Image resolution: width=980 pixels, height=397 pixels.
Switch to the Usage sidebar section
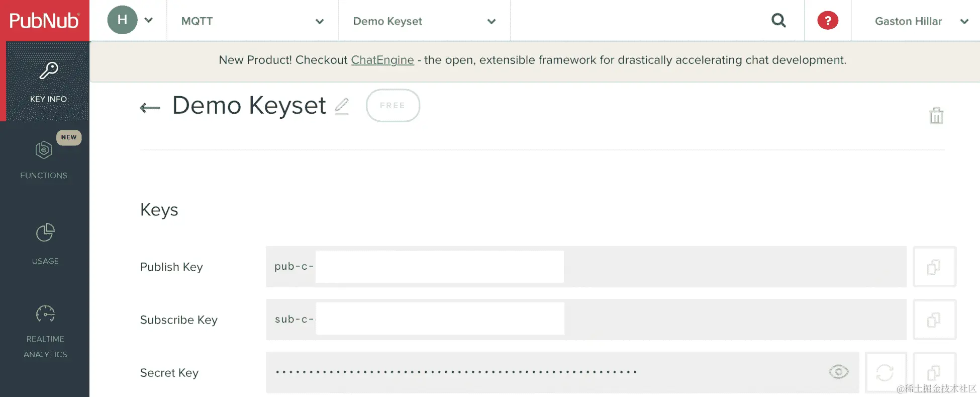(45, 244)
